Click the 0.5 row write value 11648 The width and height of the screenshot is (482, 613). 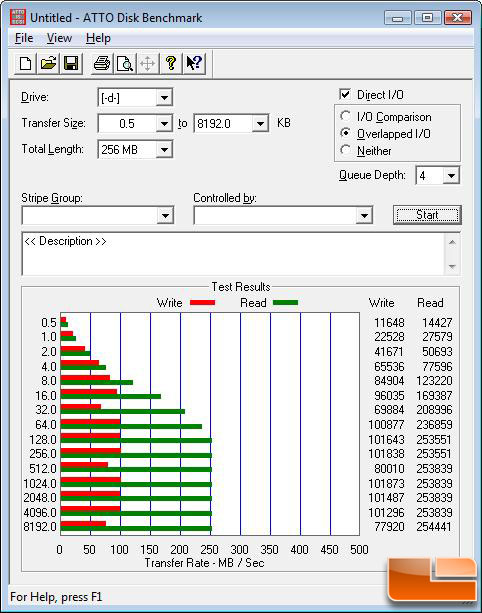389,323
